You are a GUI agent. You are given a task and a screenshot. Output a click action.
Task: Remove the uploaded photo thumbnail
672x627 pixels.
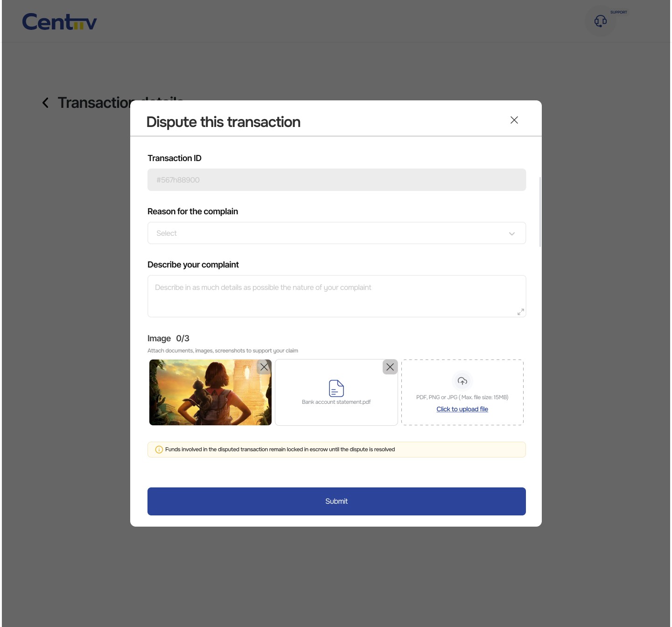(x=264, y=367)
